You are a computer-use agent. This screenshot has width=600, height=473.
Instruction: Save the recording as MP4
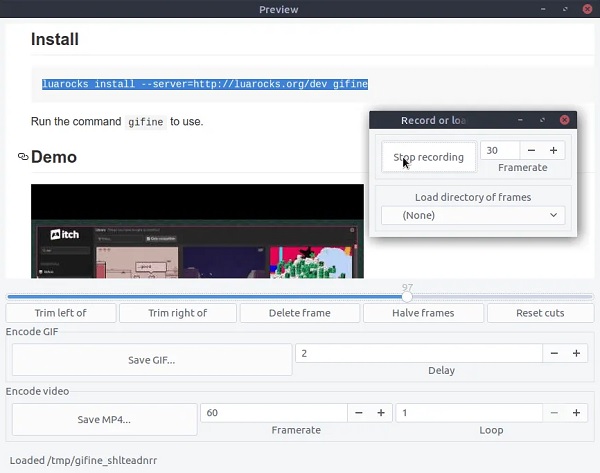pos(104,420)
